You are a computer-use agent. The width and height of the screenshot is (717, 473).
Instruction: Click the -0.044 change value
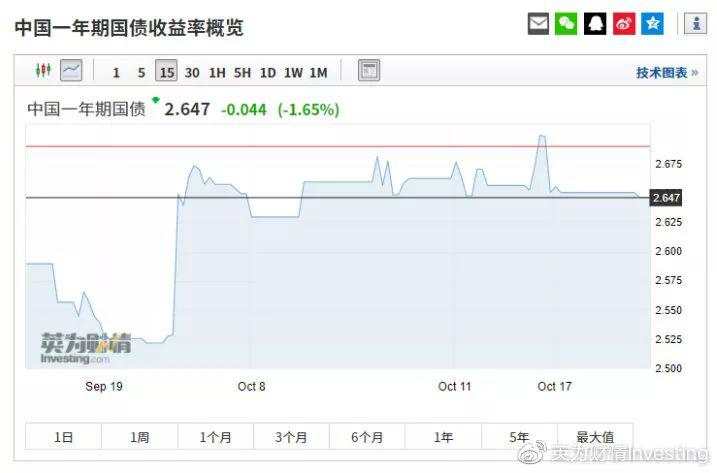[x=244, y=110]
